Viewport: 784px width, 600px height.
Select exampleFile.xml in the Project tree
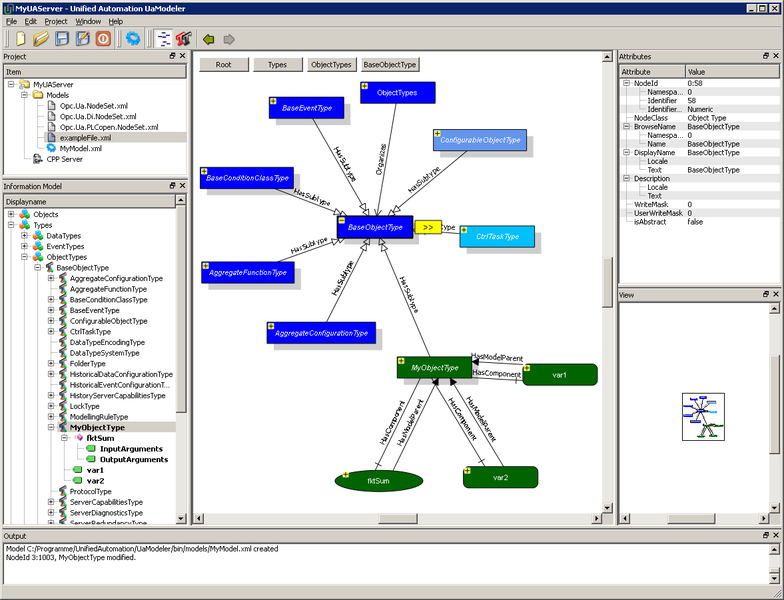[85, 137]
